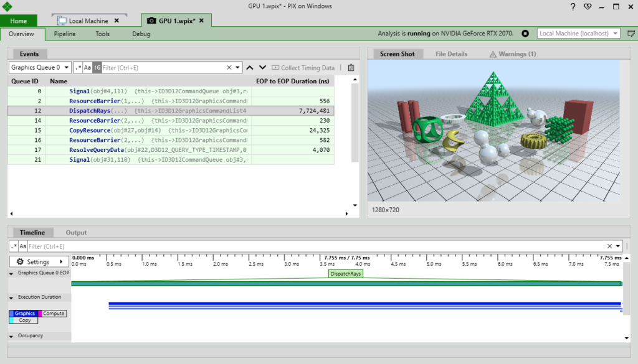The height and width of the screenshot is (364, 638).
Task: Toggle regex matching in the Events filter
Action: (x=77, y=67)
